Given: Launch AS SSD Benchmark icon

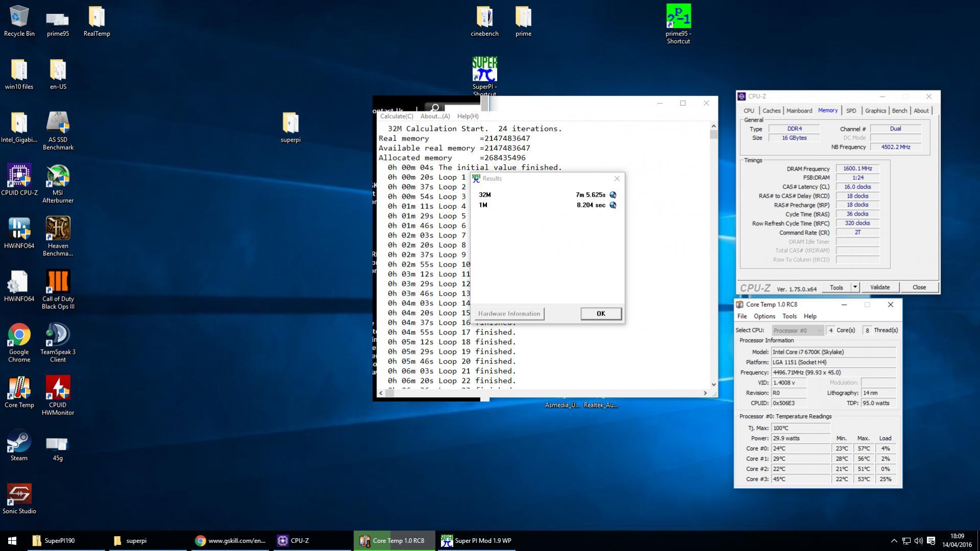Looking at the screenshot, I should pos(58,131).
